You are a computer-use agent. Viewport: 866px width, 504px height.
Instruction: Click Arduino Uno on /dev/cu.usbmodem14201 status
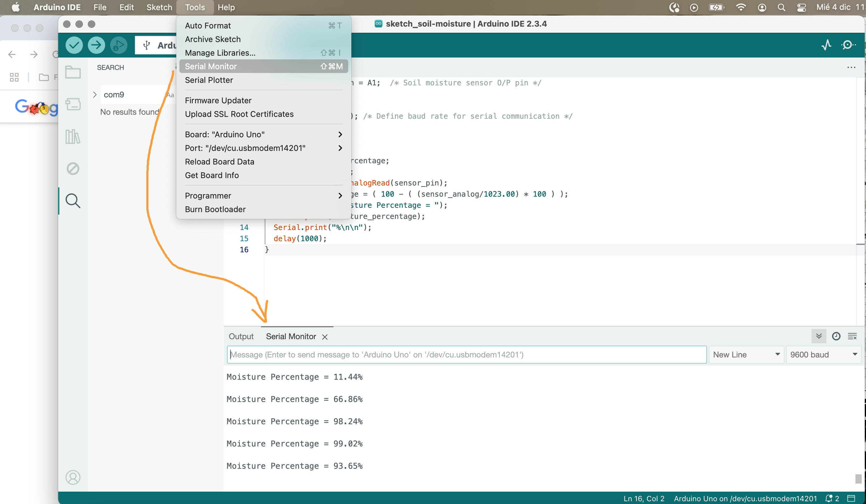click(745, 498)
